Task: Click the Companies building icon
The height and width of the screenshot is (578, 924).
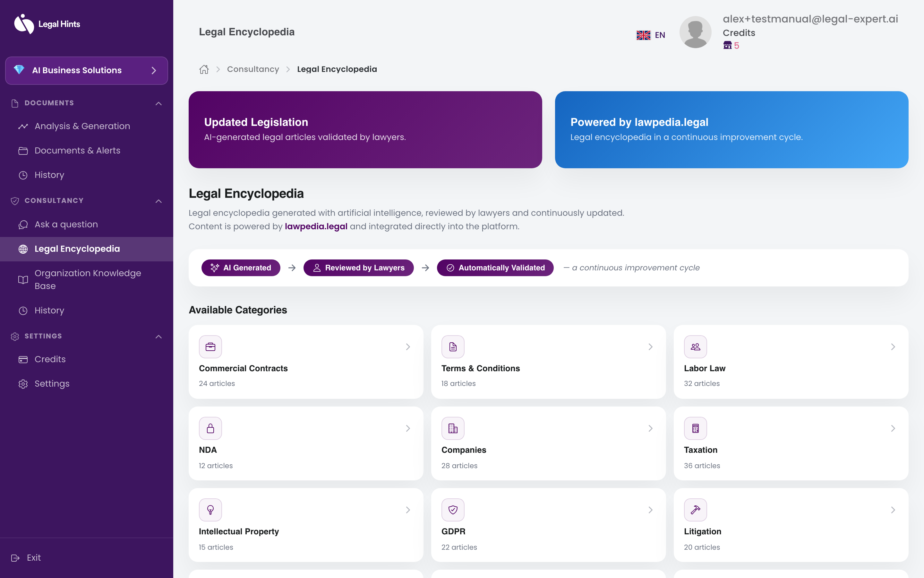Action: 453,428
